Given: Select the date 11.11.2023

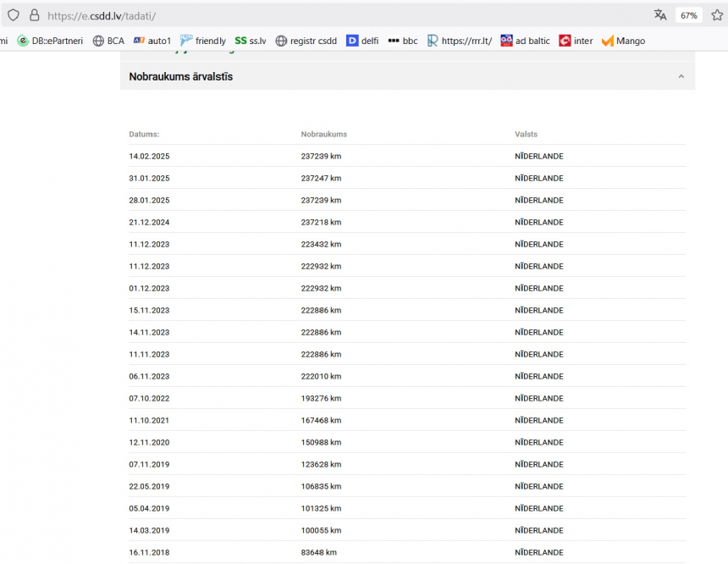Looking at the screenshot, I should (x=149, y=355).
